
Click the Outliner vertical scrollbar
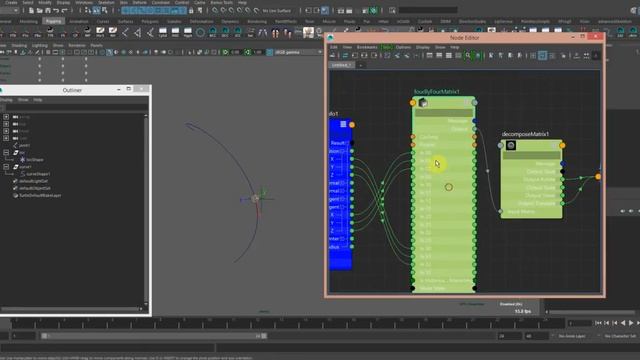pos(146,209)
